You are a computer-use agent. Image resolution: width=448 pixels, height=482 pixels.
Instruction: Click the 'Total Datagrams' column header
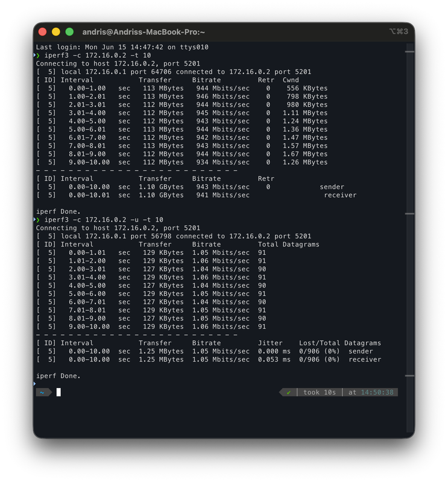click(289, 245)
